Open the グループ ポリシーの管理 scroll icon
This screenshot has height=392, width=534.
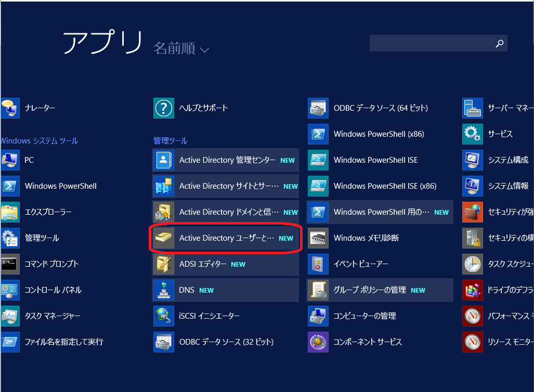318,290
